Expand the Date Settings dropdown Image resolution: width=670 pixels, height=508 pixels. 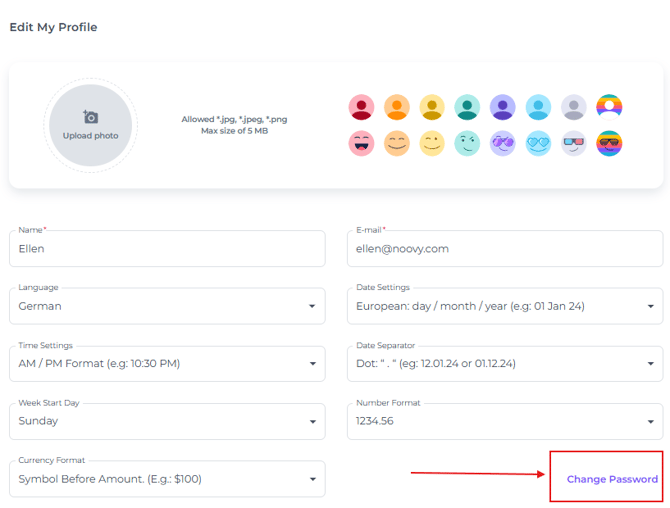point(504,306)
